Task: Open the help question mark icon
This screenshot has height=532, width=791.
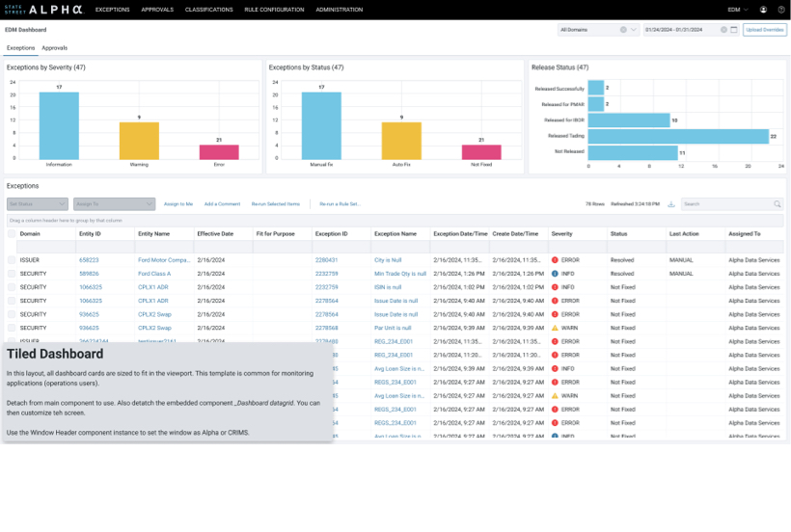Action: pos(779,10)
